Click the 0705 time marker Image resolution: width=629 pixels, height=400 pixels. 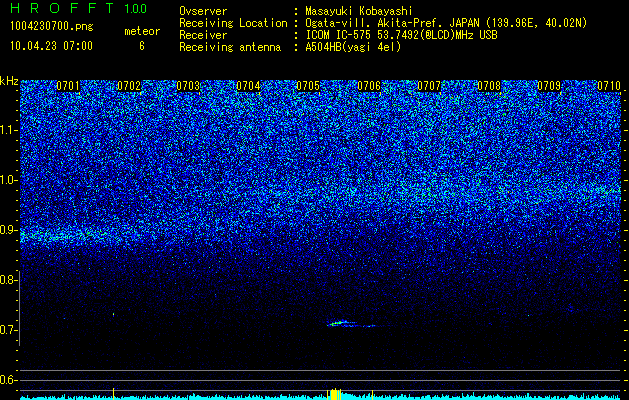[308, 86]
